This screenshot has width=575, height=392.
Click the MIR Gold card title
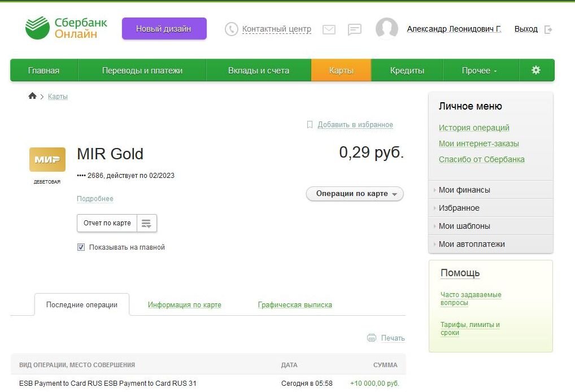110,154
